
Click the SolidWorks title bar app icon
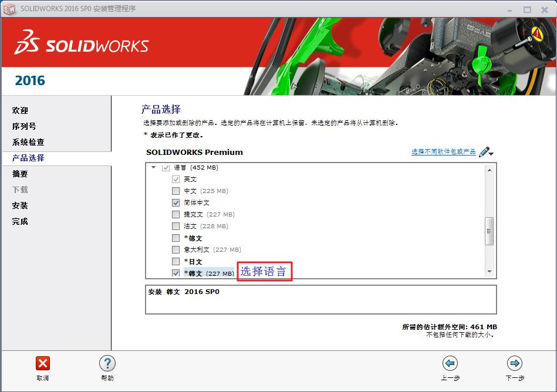click(9, 9)
